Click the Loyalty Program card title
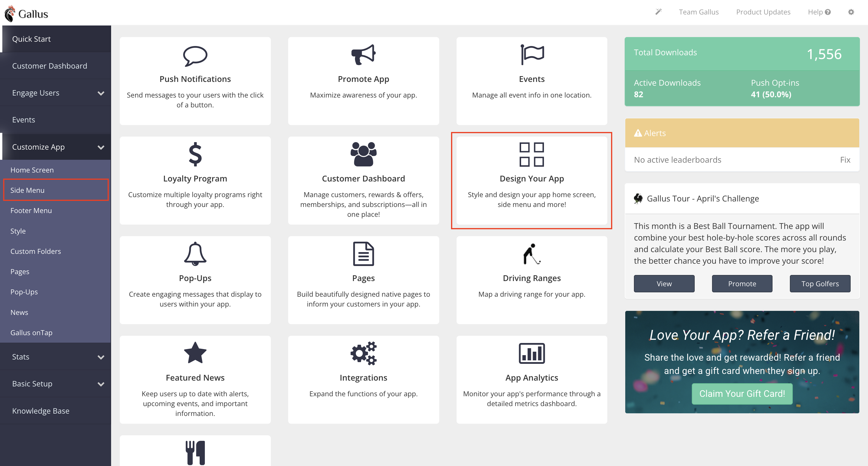 coord(195,178)
